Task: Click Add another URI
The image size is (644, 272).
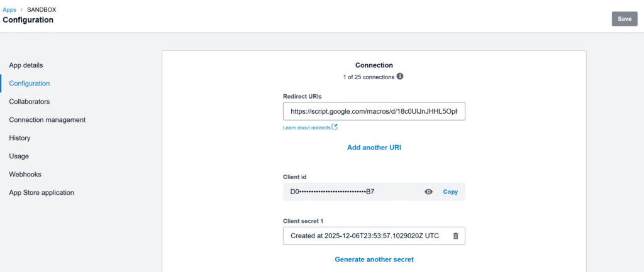Action: 374,148
